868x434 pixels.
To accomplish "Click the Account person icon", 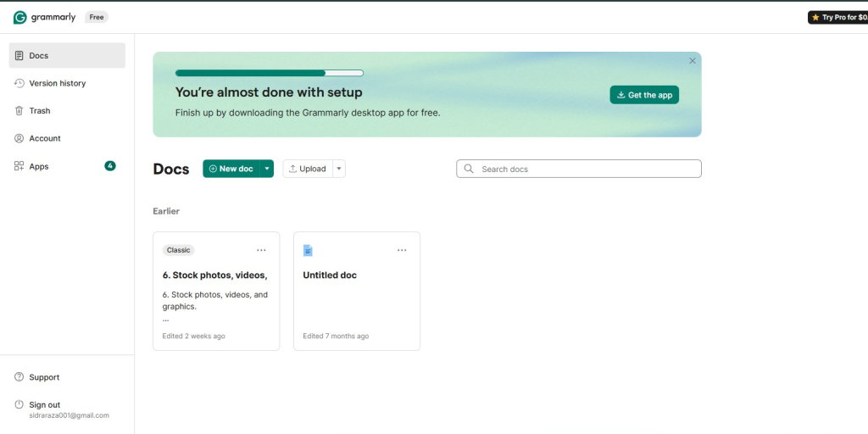I will [19, 138].
